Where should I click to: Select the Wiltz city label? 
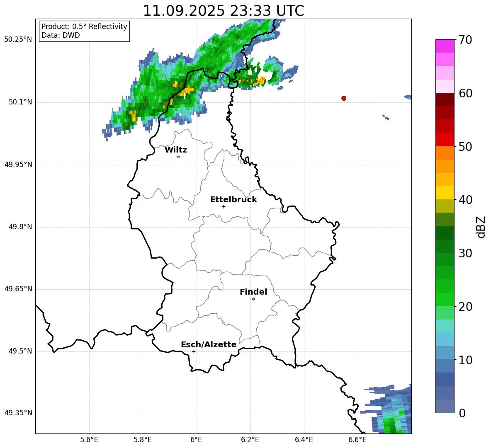(176, 150)
